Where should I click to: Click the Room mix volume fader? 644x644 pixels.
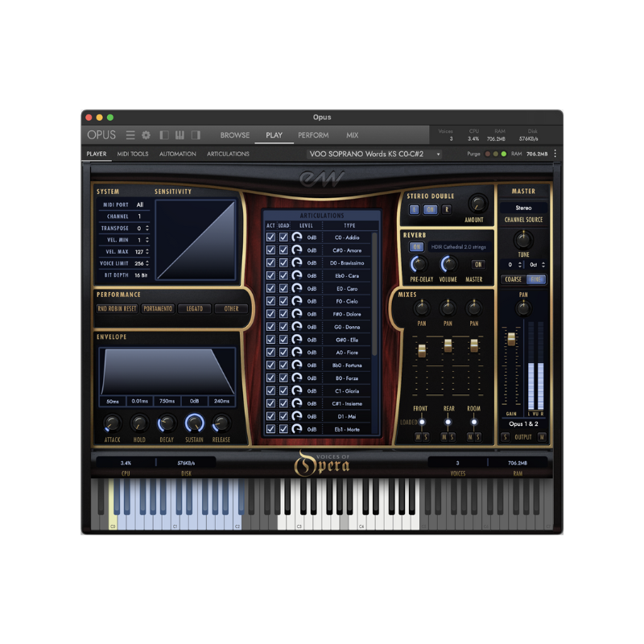(474, 345)
